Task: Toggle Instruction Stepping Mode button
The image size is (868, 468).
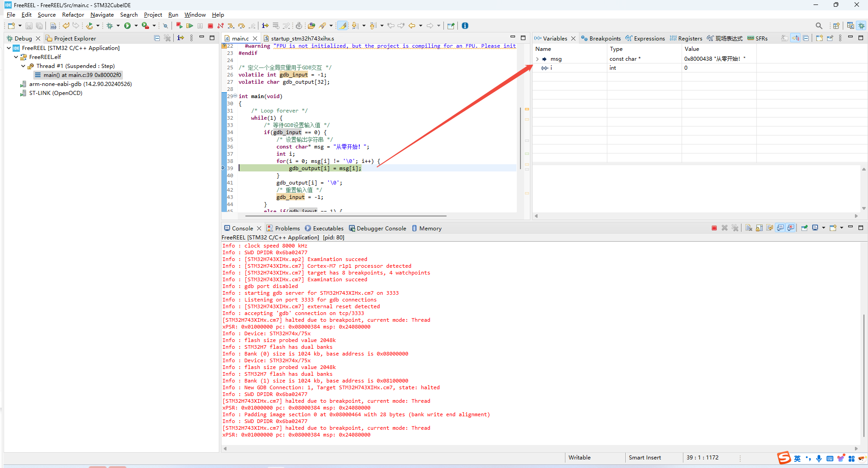Action: pyautogui.click(x=265, y=26)
